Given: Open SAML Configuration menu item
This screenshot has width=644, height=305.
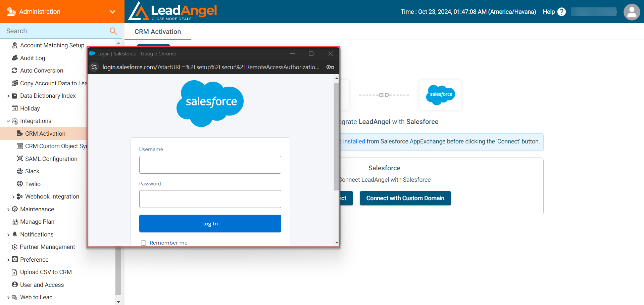Looking at the screenshot, I should (51, 159).
